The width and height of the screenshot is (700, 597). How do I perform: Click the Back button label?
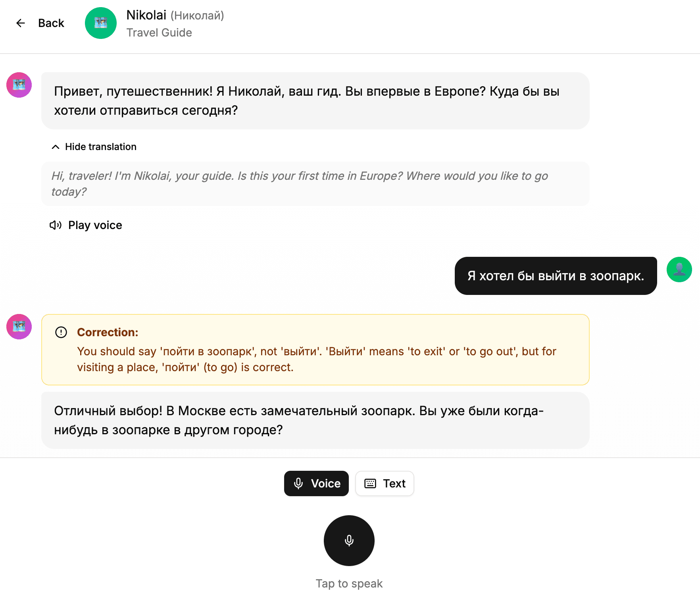coord(51,23)
